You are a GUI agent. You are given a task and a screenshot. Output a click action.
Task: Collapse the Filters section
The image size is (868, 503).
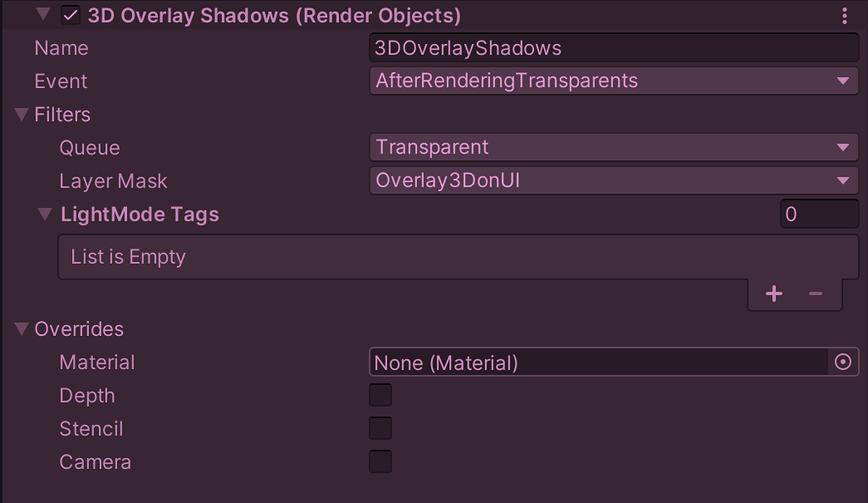point(22,115)
